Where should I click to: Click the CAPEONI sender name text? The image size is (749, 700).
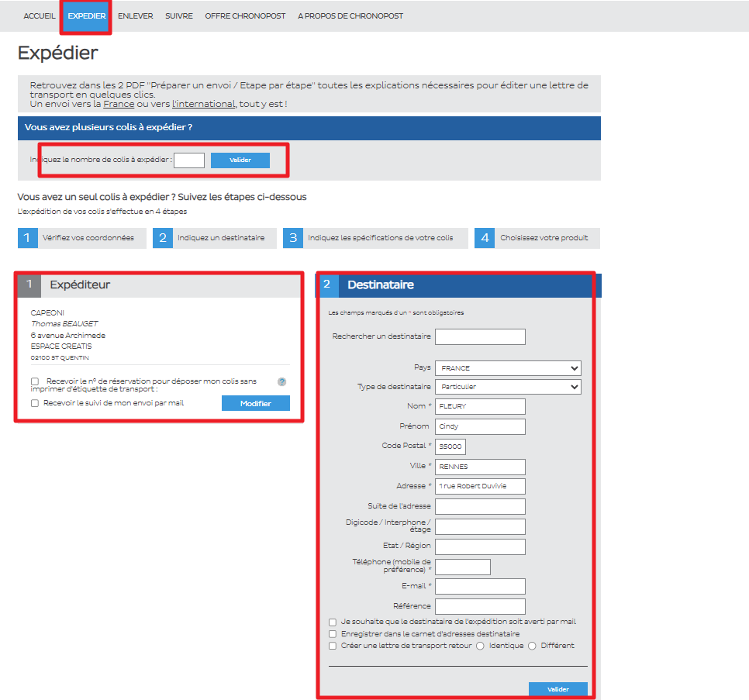pyautogui.click(x=47, y=312)
